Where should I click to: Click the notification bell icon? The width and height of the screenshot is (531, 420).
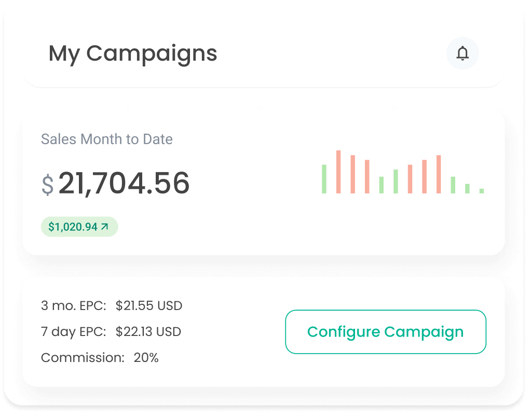[462, 53]
